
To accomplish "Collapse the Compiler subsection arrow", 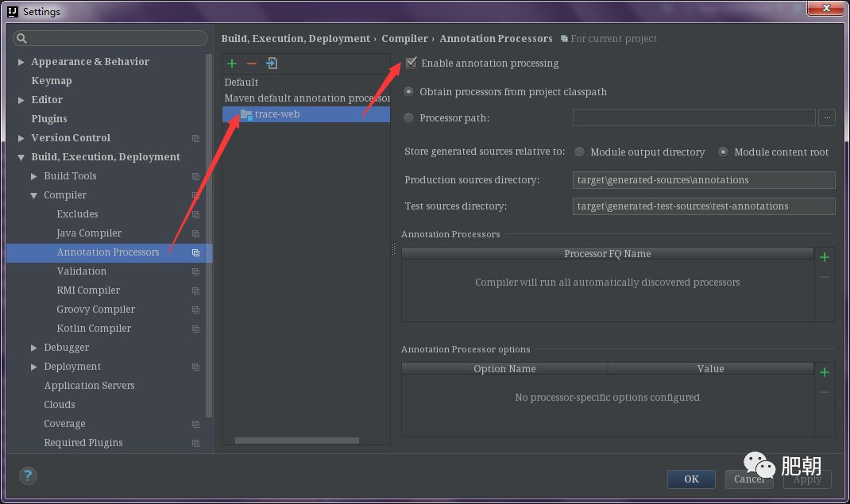I will pos(33,195).
